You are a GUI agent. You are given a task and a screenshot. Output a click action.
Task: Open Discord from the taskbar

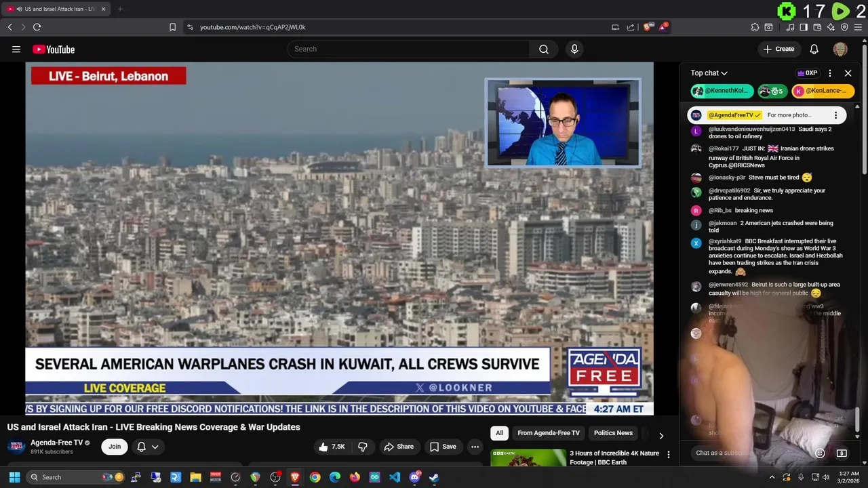tap(414, 477)
